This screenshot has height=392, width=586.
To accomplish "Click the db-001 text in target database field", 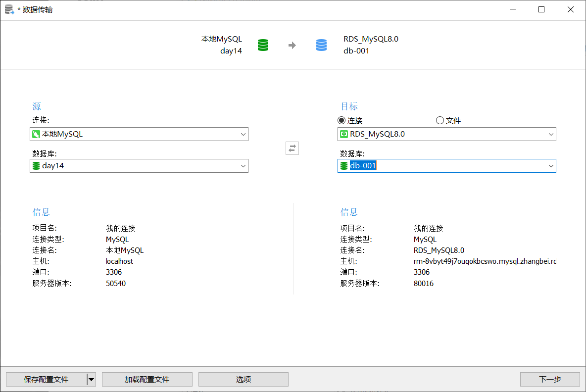I will click(363, 166).
